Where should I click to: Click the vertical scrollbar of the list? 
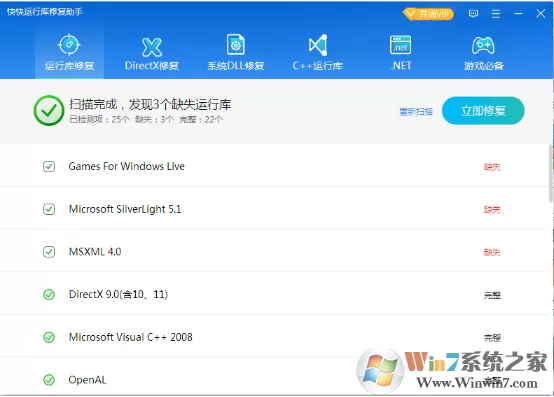[551, 173]
